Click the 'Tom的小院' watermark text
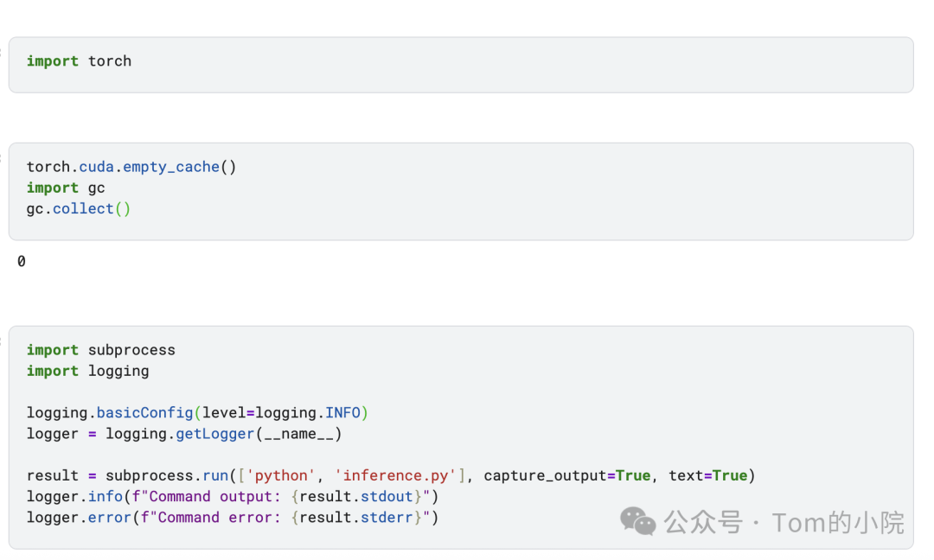934x560 pixels. coord(838,522)
